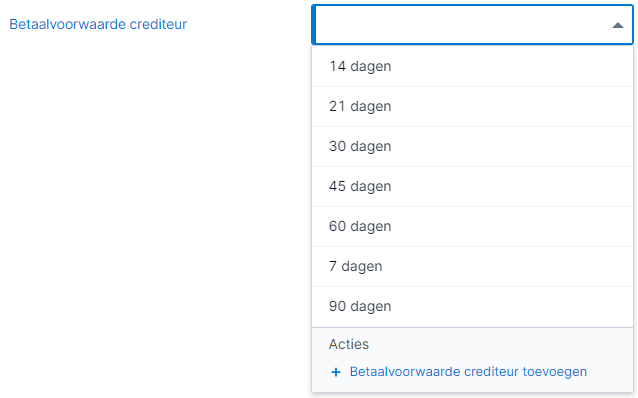Select the option directly below 45 dagen

coord(472,226)
